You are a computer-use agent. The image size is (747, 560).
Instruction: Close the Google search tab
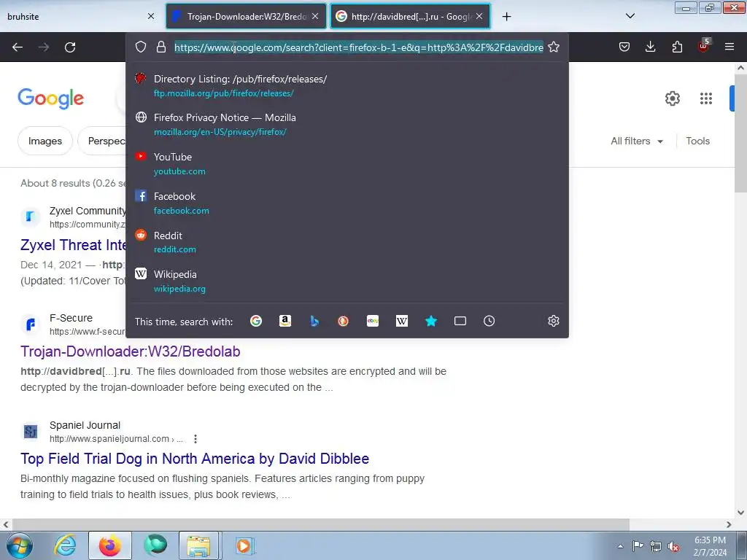click(x=479, y=16)
